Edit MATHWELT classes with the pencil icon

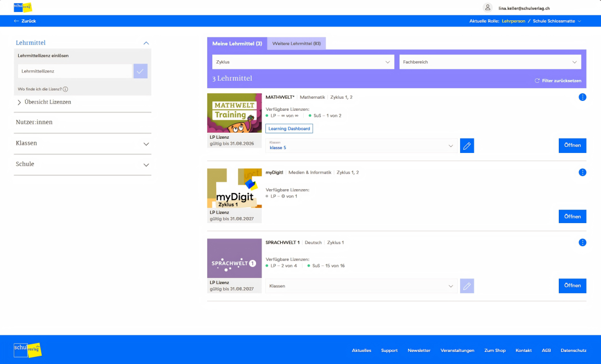click(467, 146)
